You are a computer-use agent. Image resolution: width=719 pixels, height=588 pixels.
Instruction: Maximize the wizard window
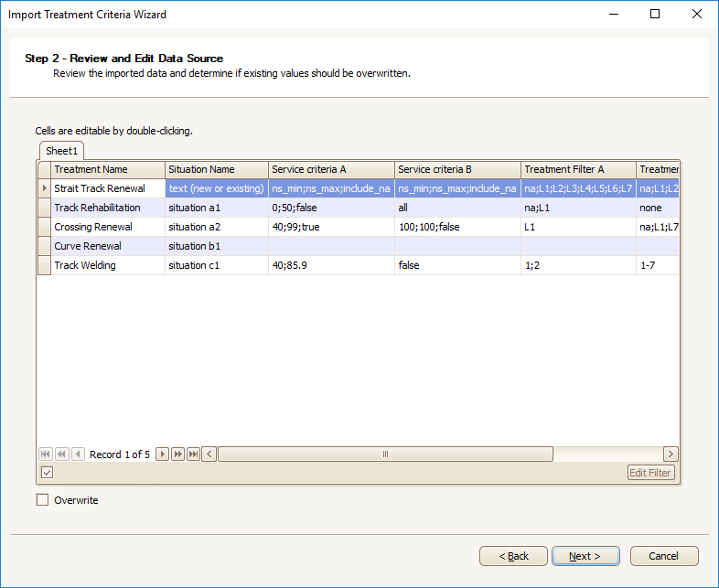point(655,14)
